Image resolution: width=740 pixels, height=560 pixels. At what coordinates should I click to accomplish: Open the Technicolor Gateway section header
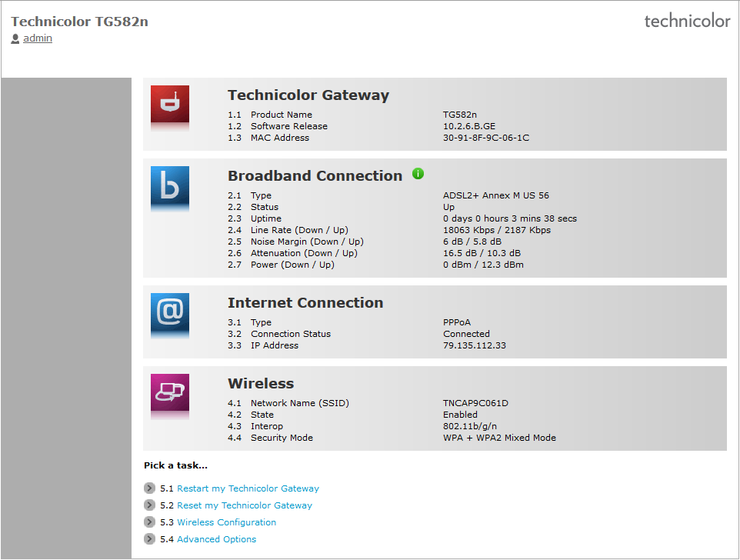(x=308, y=95)
